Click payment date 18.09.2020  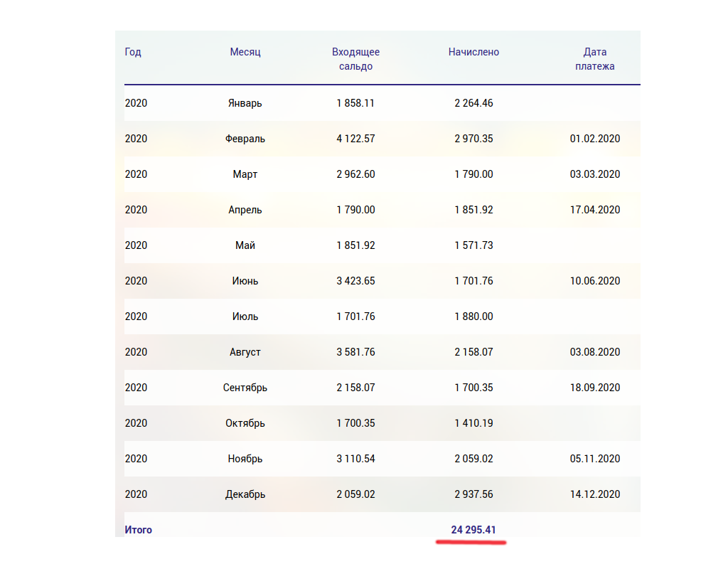pos(595,388)
